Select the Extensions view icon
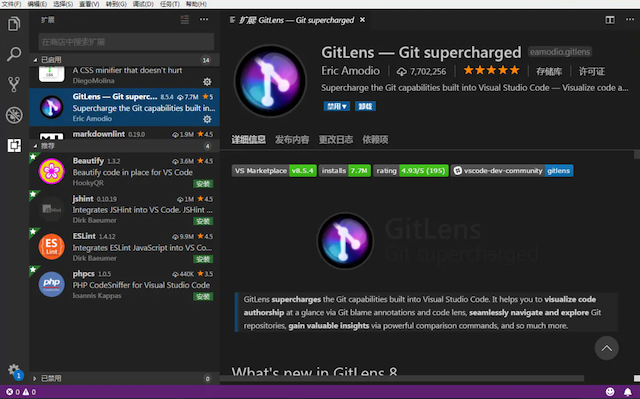 [x=14, y=145]
